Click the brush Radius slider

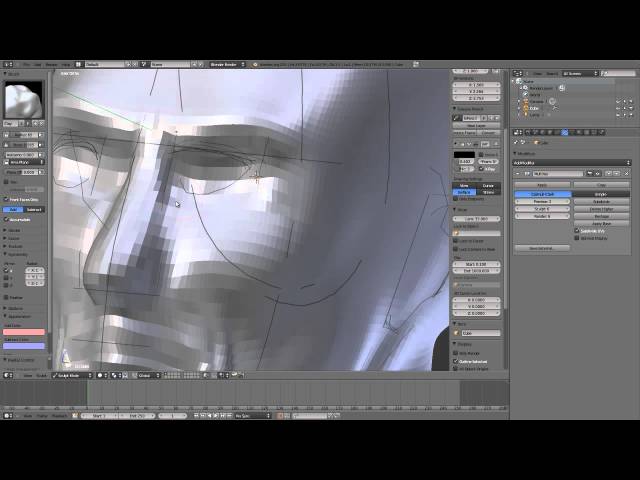[x=24, y=135]
